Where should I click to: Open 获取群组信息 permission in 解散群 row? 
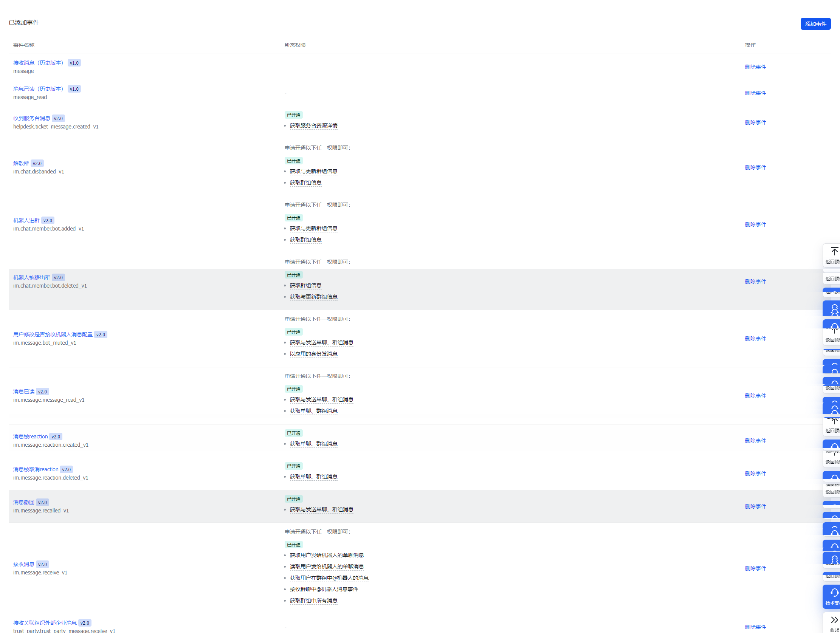pos(305,183)
